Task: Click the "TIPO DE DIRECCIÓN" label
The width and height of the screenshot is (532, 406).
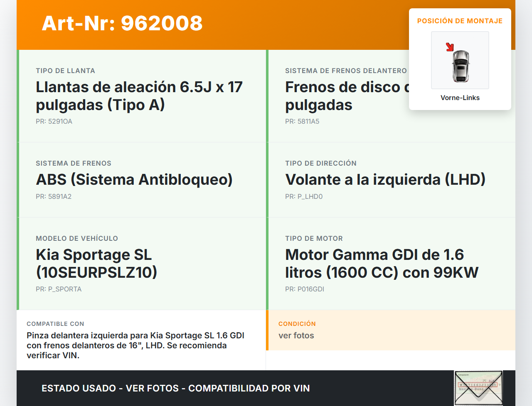Action: (x=321, y=163)
